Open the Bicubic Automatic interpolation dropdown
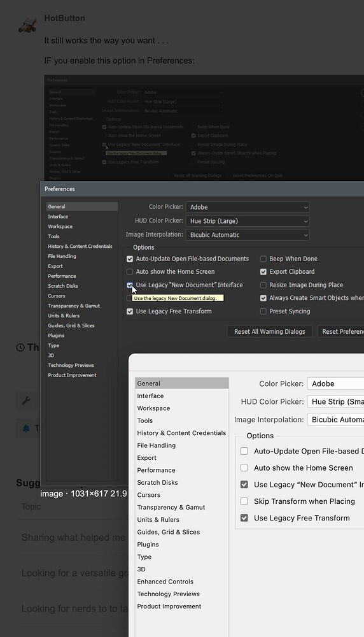The width and height of the screenshot is (364, 637). 248,235
